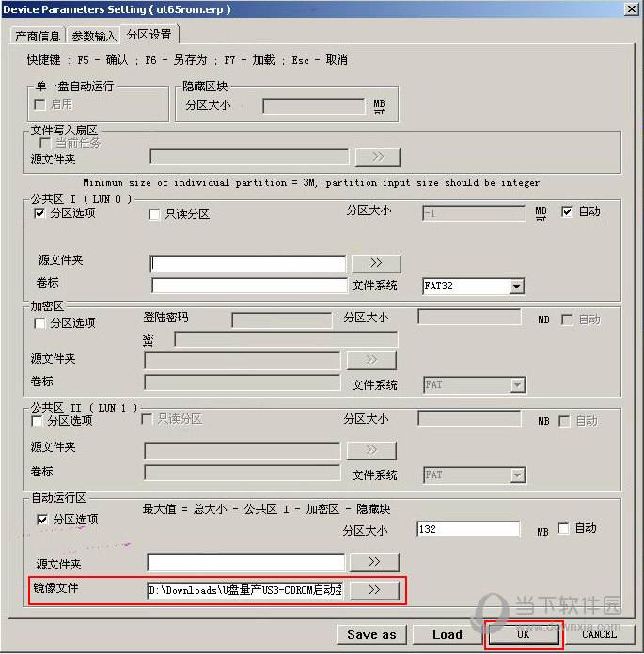Confirm settings with OK button

(x=524, y=634)
